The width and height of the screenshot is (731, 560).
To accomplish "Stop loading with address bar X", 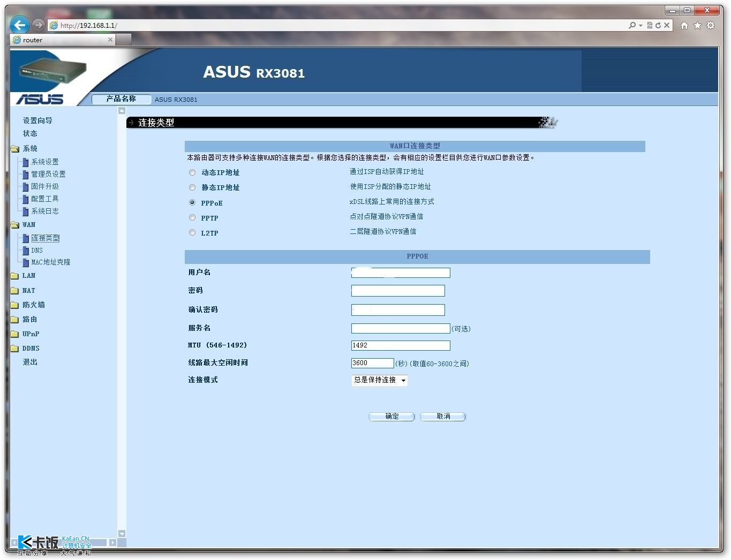I will [667, 25].
